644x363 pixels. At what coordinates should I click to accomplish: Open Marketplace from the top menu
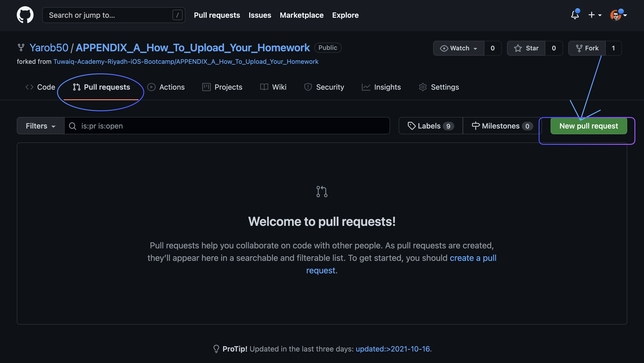pyautogui.click(x=301, y=15)
